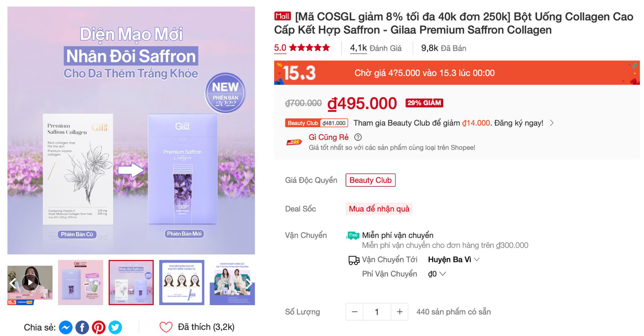Select thumbnail showing three face illustrations

coord(182,282)
